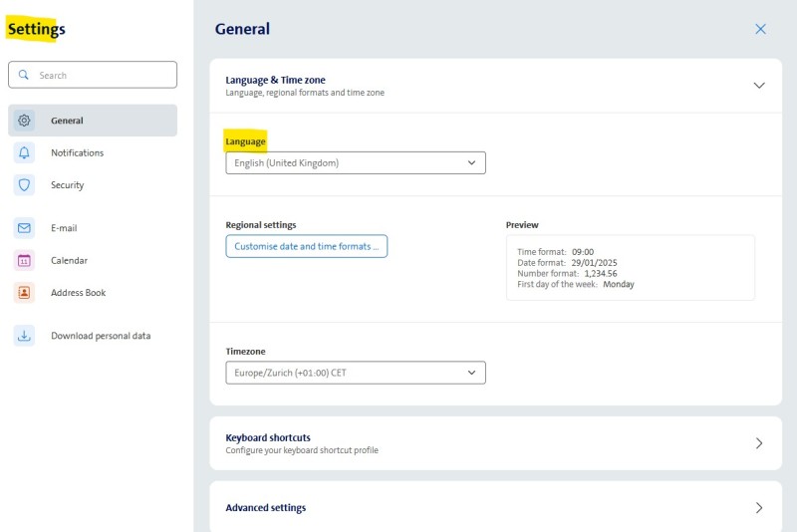Open Notifications settings page
The height and width of the screenshot is (532, 797).
click(x=78, y=152)
